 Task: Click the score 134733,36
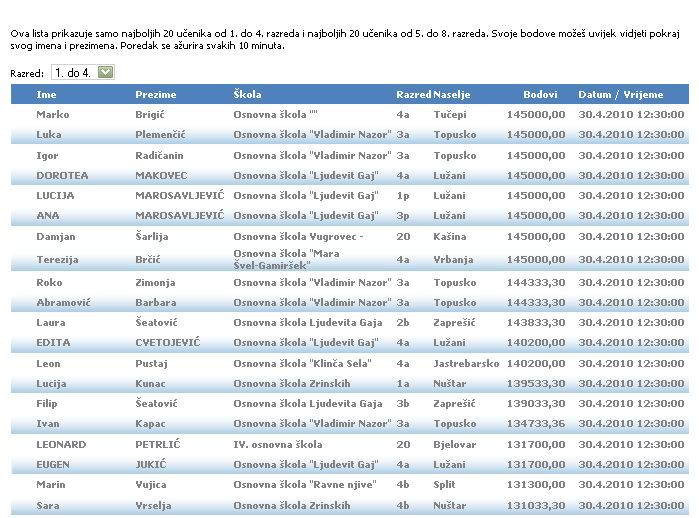point(536,424)
